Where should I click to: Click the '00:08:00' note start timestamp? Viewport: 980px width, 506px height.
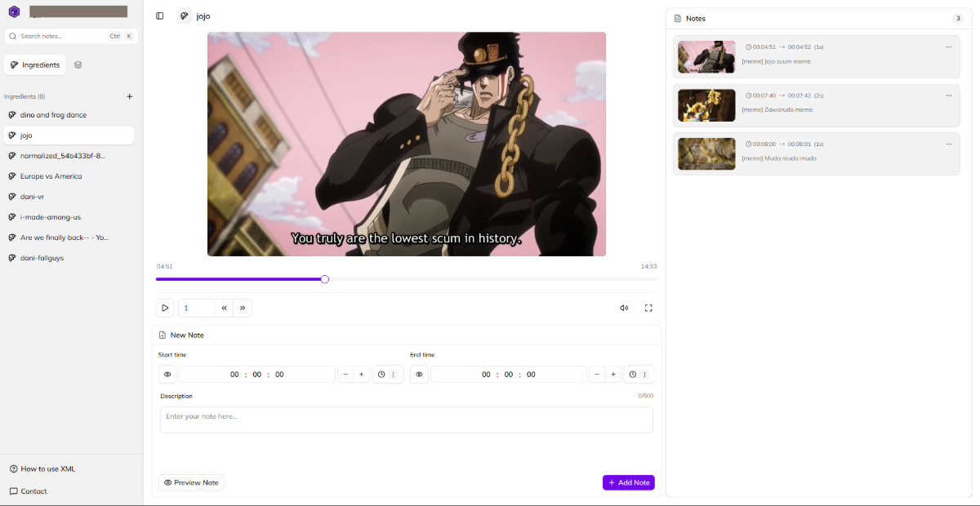[764, 144]
